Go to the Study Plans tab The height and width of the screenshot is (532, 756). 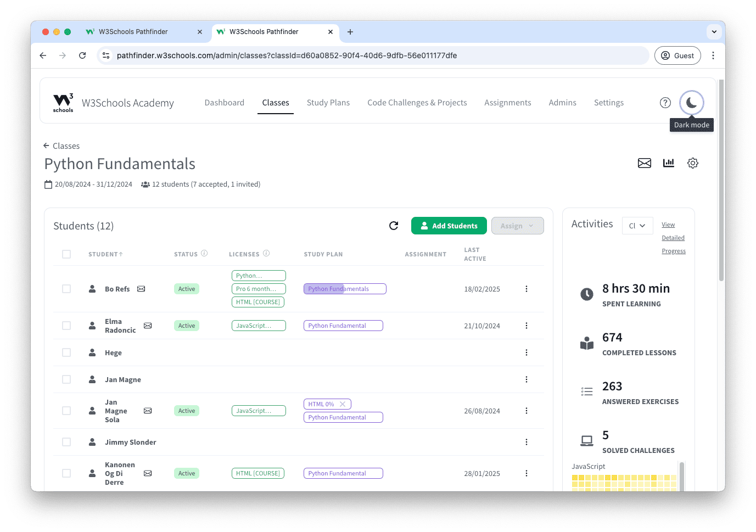pyautogui.click(x=328, y=103)
